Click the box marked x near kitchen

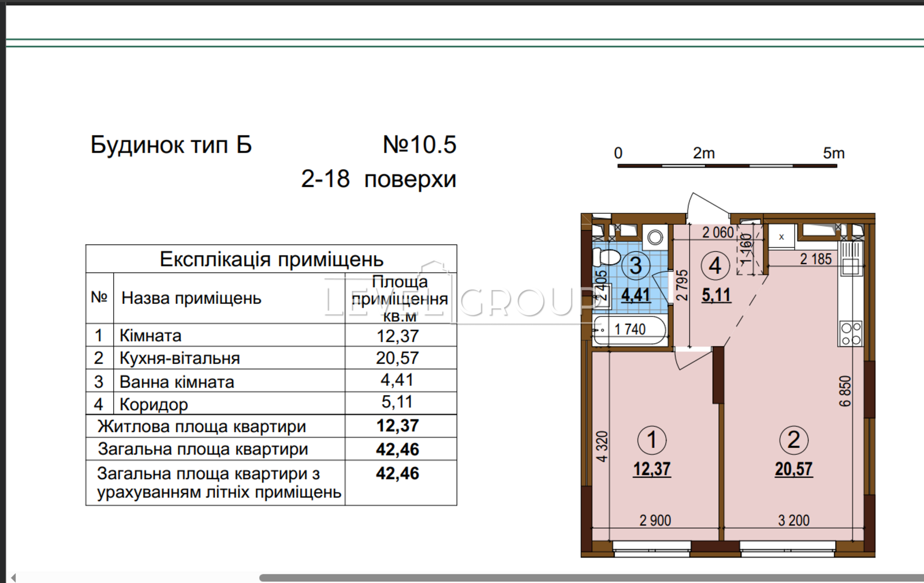click(x=781, y=237)
